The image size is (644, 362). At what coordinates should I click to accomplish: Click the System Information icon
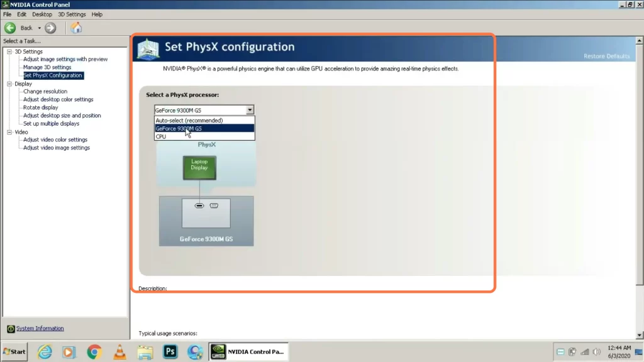coord(11,329)
